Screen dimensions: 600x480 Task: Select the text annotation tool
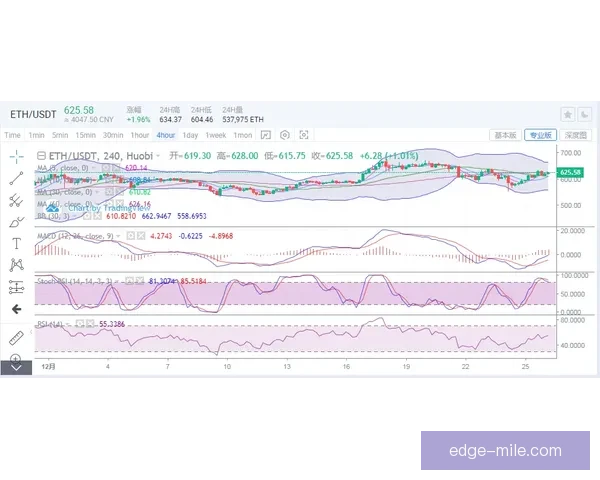coord(16,243)
